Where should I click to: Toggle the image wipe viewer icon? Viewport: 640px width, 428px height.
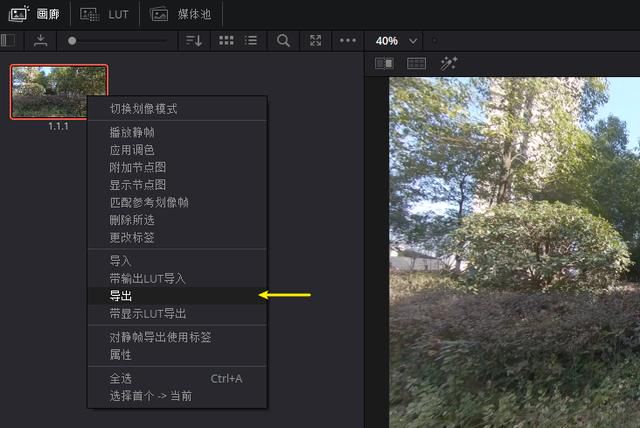click(x=384, y=63)
